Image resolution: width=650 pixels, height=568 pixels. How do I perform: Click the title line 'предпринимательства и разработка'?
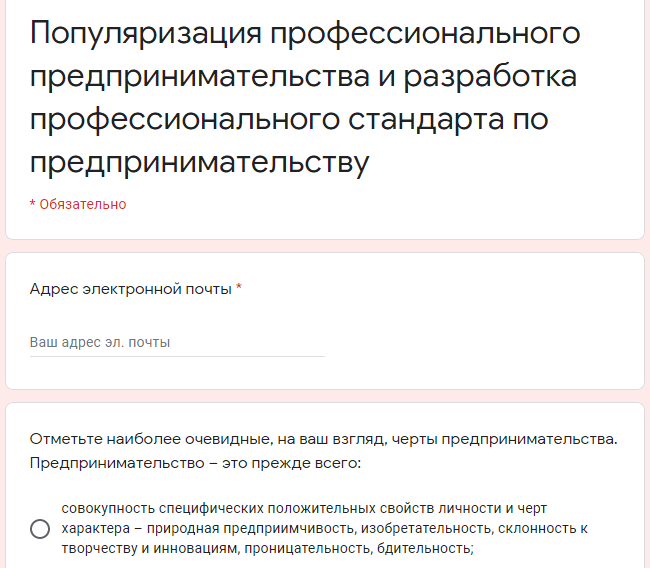(x=303, y=77)
